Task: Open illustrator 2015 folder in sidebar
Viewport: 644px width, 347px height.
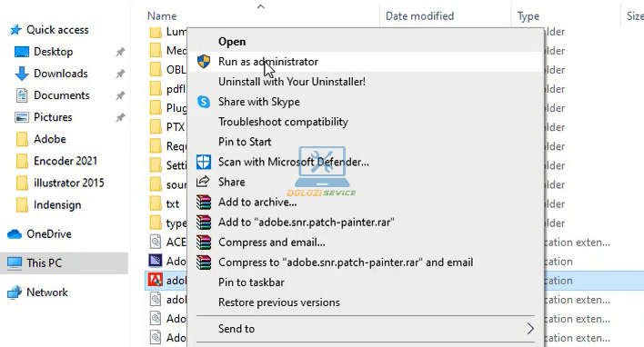Action: [69, 183]
